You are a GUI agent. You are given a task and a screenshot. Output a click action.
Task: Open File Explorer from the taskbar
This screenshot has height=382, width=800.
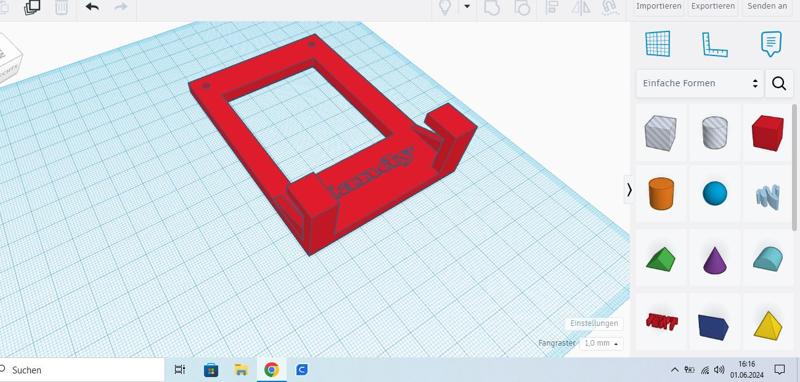pos(241,370)
